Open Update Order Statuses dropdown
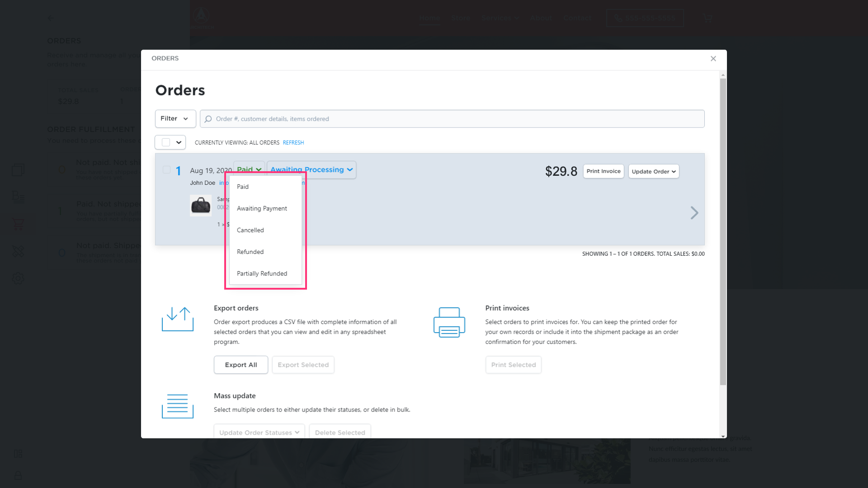868x488 pixels. pyautogui.click(x=259, y=432)
